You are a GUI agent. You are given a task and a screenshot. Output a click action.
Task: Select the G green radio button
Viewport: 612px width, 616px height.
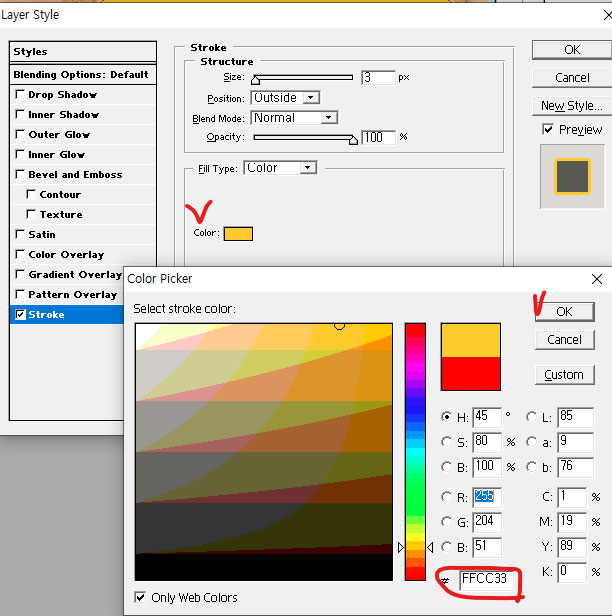pyautogui.click(x=446, y=522)
